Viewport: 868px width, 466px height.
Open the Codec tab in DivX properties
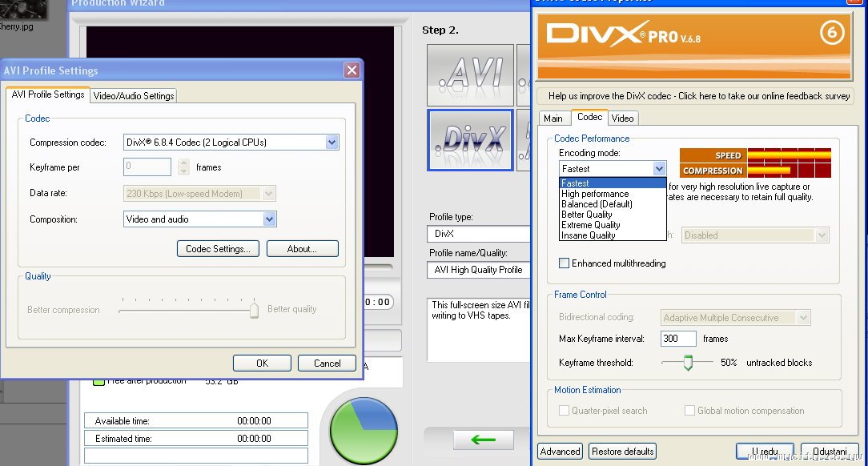coord(589,117)
